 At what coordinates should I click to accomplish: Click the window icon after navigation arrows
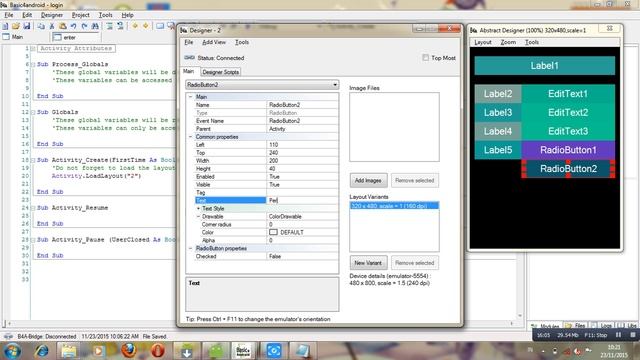pyautogui.click(x=160, y=26)
